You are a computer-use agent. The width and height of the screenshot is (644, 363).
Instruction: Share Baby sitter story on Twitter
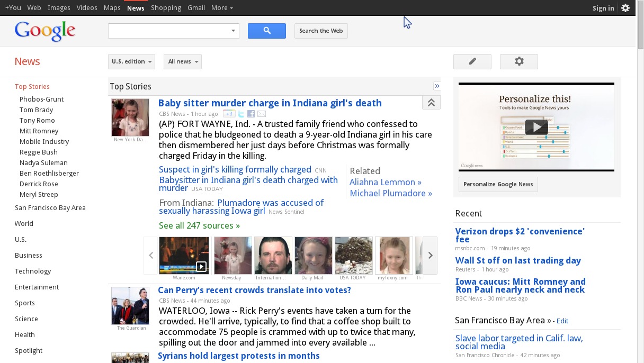tap(241, 114)
